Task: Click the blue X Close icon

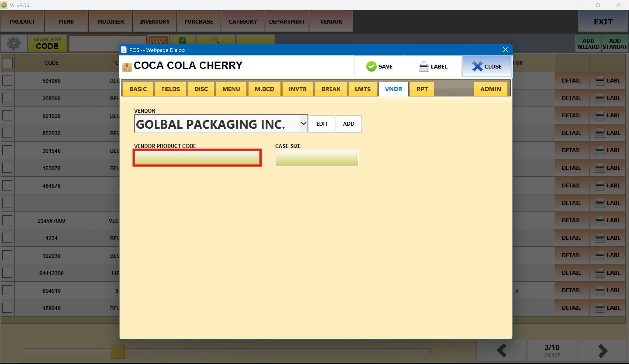Action: tap(477, 67)
